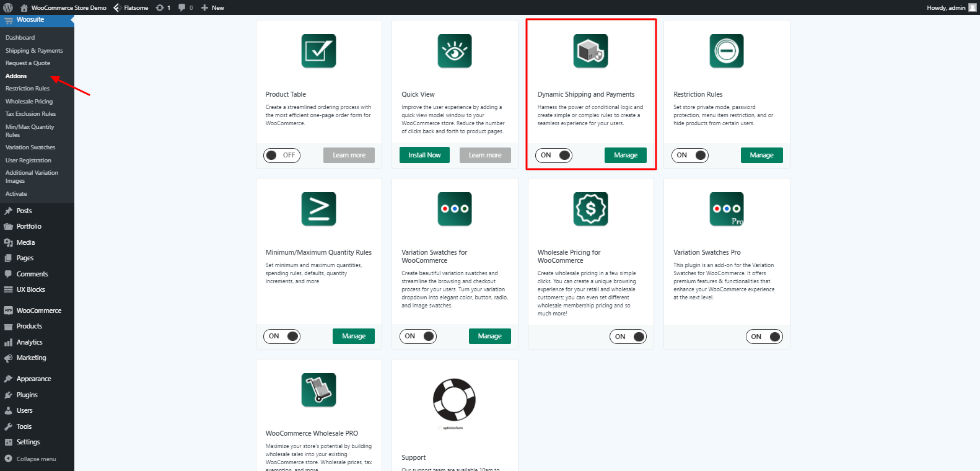Click the WordPress logo icon in admin bar
The width and height of the screenshot is (980, 471).
[8, 7]
